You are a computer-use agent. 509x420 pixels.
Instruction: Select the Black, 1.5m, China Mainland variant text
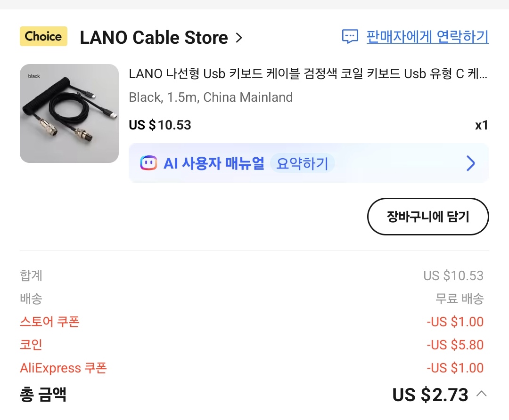tap(211, 97)
